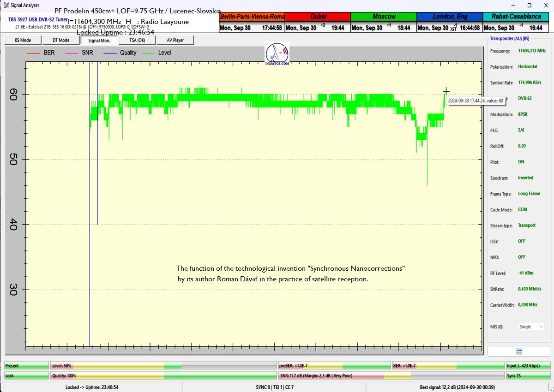Toggle the magenta SNR legend line
This screenshot has height=392, width=554.
click(x=72, y=53)
